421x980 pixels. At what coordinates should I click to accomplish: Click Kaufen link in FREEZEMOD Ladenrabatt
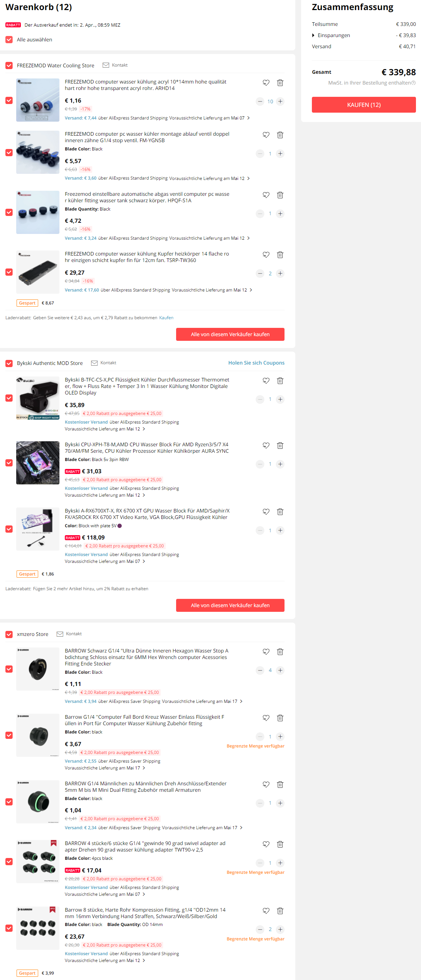click(166, 318)
